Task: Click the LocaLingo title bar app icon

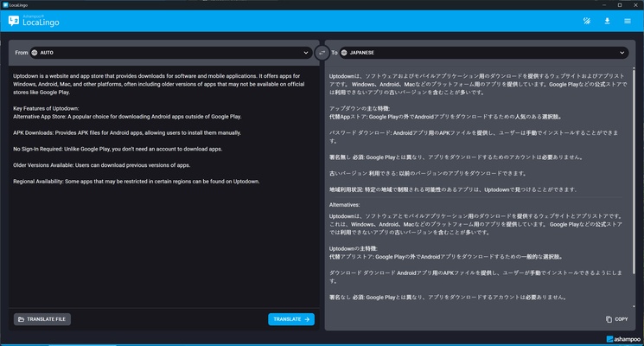Action: (6, 4)
